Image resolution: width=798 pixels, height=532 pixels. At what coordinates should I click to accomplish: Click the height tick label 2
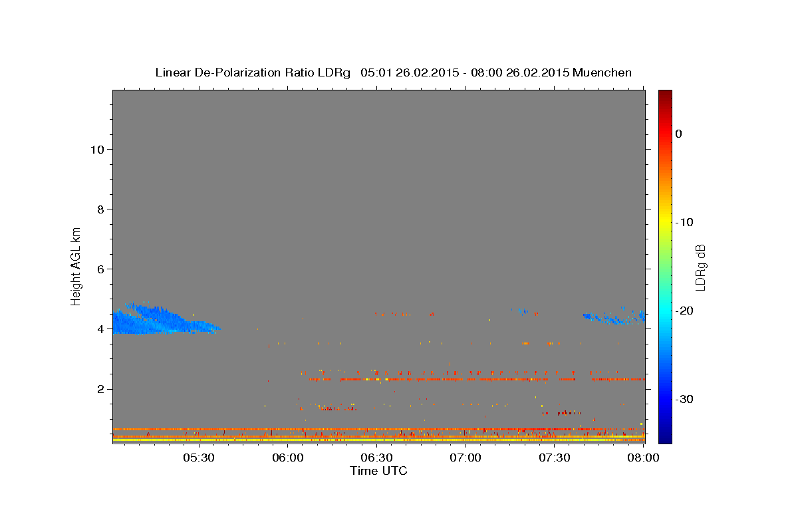tap(100, 388)
